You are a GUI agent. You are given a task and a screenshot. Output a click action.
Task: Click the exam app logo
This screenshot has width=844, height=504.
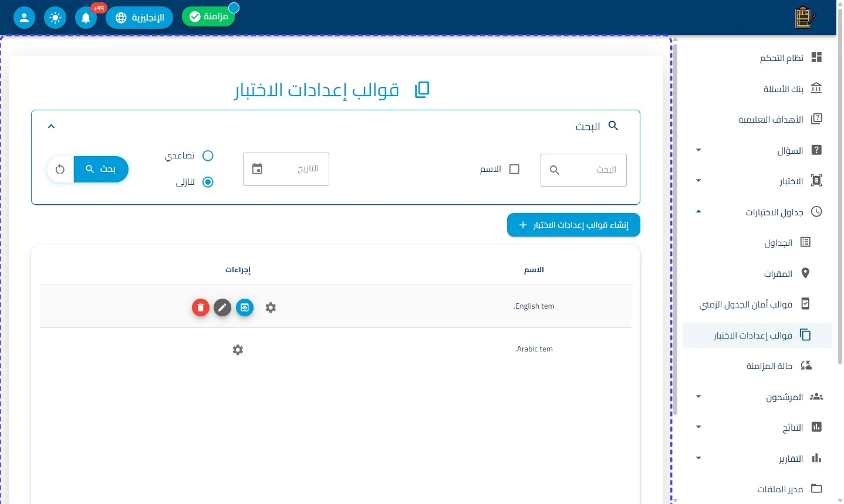coord(805,18)
